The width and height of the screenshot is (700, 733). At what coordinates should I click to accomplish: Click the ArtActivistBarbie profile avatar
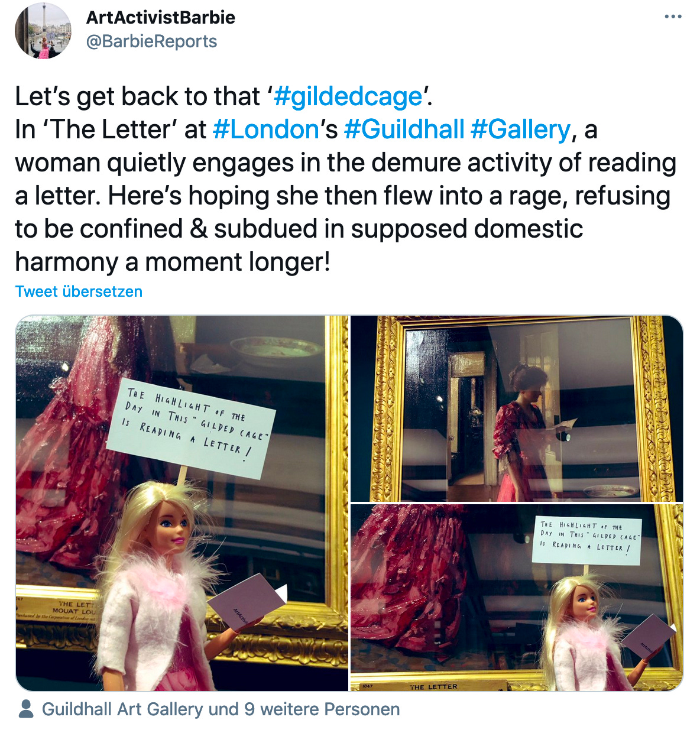pyautogui.click(x=43, y=31)
